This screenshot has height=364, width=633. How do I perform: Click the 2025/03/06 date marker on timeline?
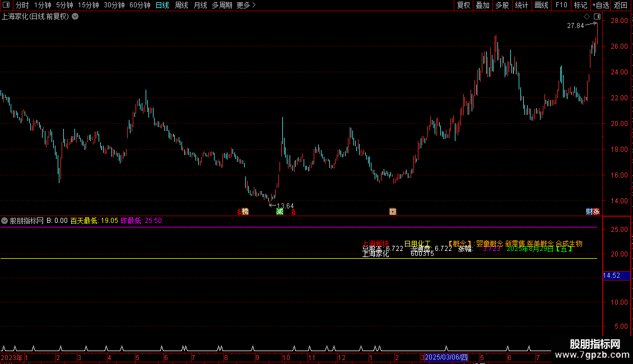coord(446,357)
